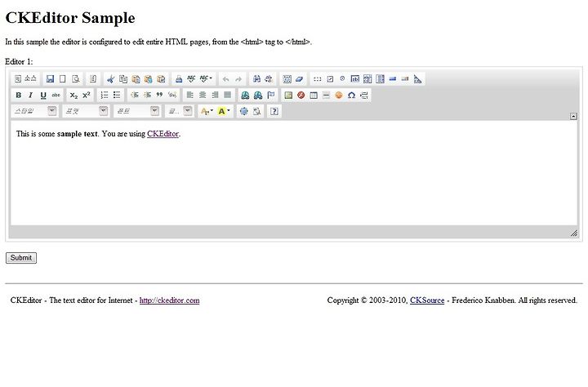Create a New Page with blank page icon
The image size is (588, 387).
click(63, 78)
